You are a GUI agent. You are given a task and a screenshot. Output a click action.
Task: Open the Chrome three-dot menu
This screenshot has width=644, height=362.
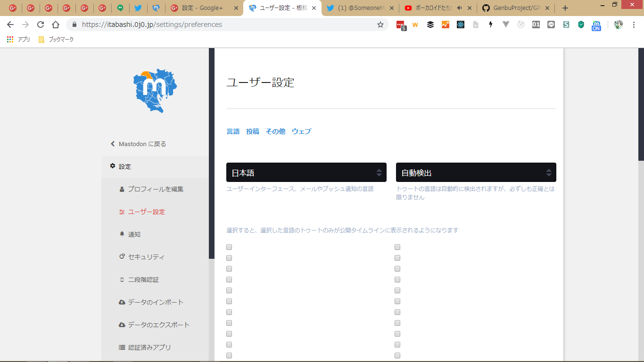pos(634,25)
